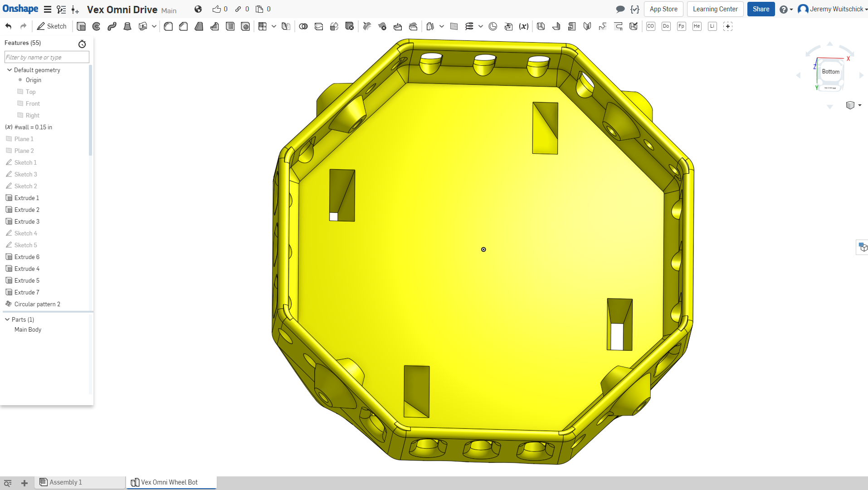
Task: Select the Linear pattern tool
Action: [x=263, y=26]
